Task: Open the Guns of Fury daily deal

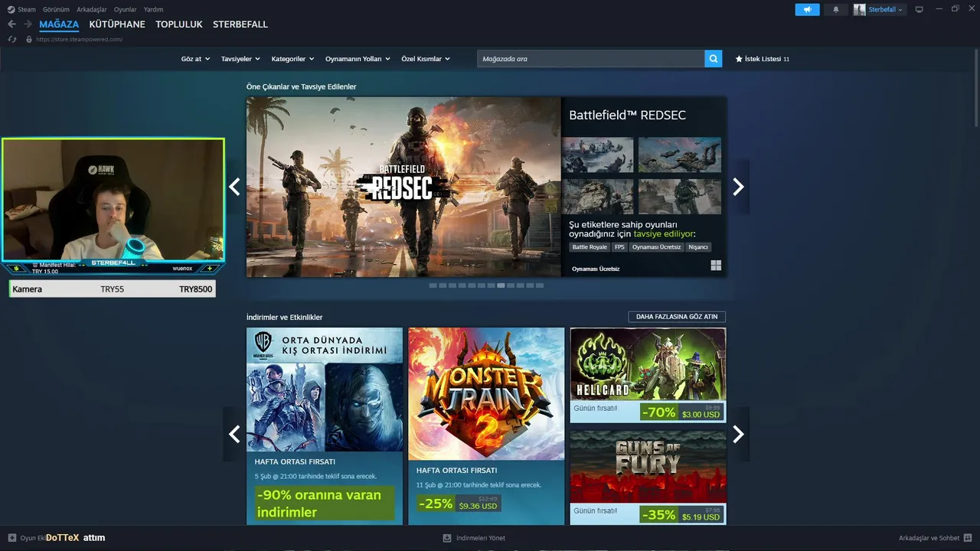Action: tap(648, 478)
